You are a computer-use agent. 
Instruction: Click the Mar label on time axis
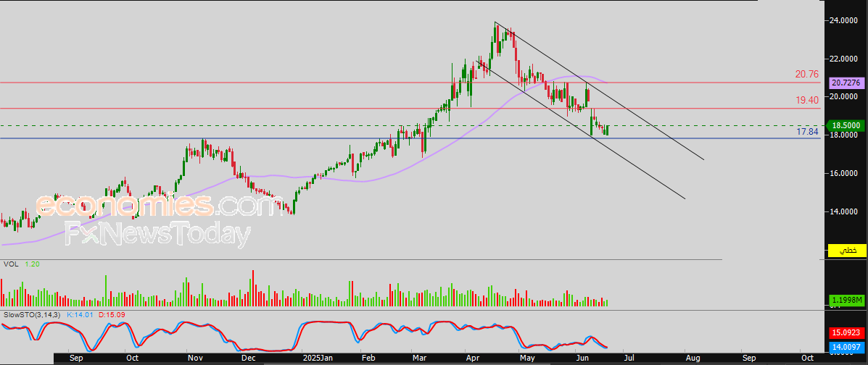click(x=419, y=358)
